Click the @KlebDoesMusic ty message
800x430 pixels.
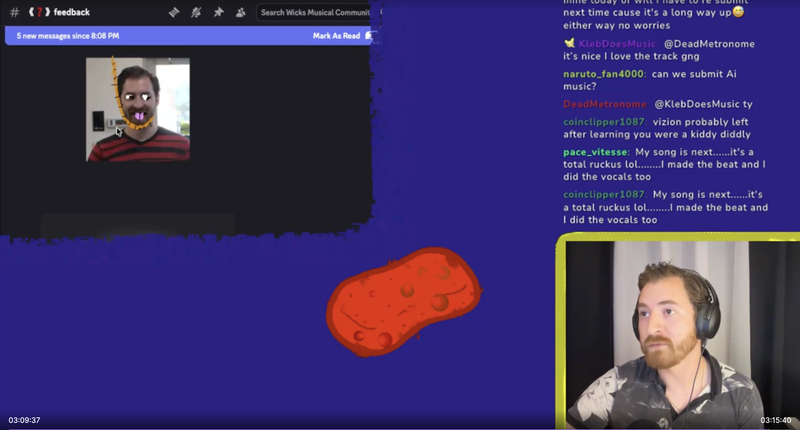pos(704,104)
